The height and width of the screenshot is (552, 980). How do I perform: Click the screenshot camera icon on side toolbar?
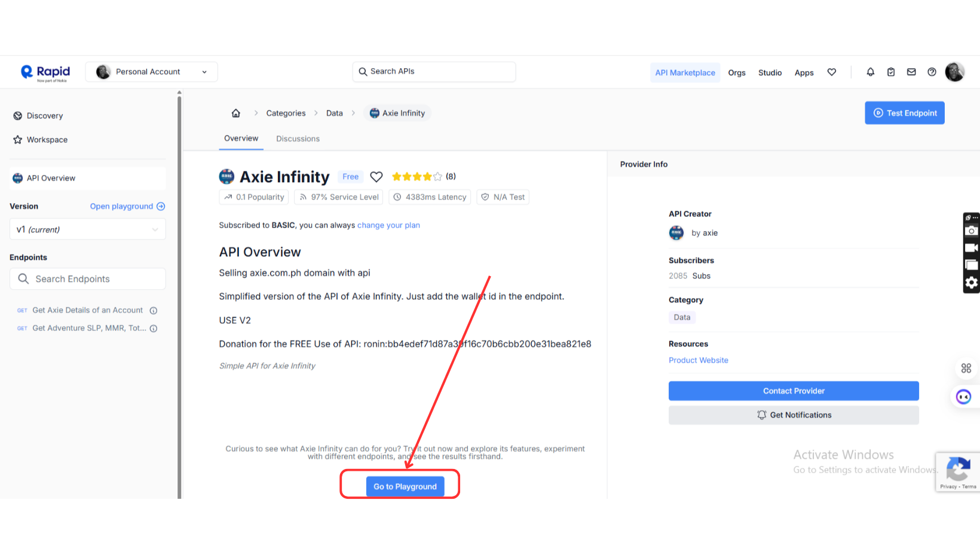click(972, 231)
